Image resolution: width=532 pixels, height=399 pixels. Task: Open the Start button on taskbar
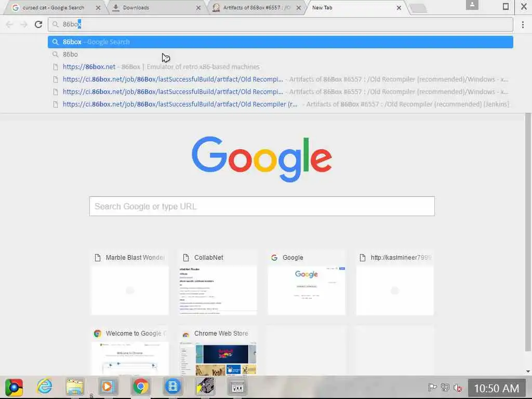pyautogui.click(x=14, y=387)
